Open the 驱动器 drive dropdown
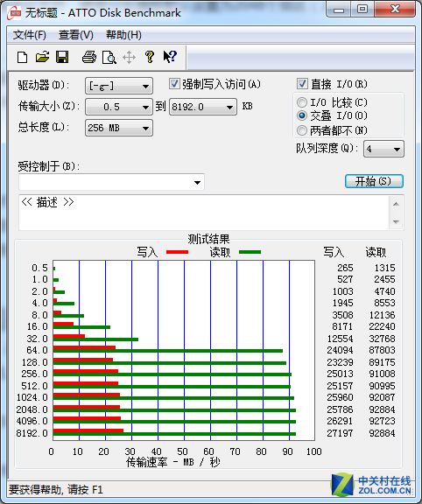The width and height of the screenshot is (422, 504). tap(119, 86)
